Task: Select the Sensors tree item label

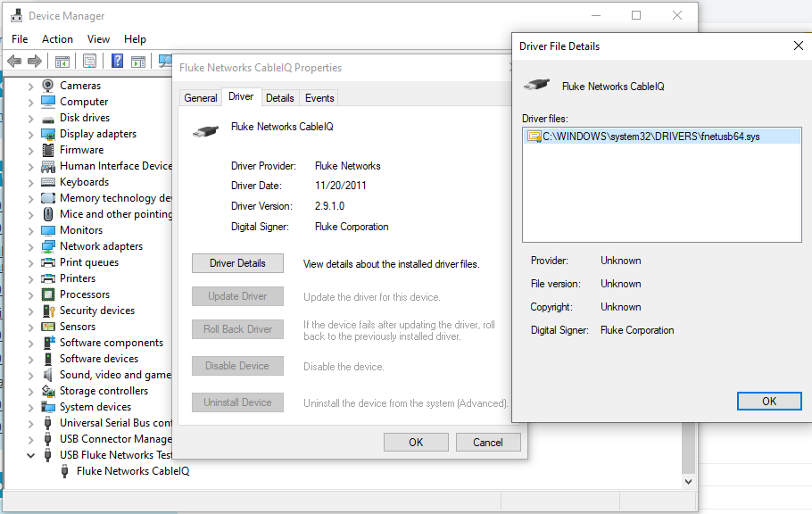Action: (78, 327)
